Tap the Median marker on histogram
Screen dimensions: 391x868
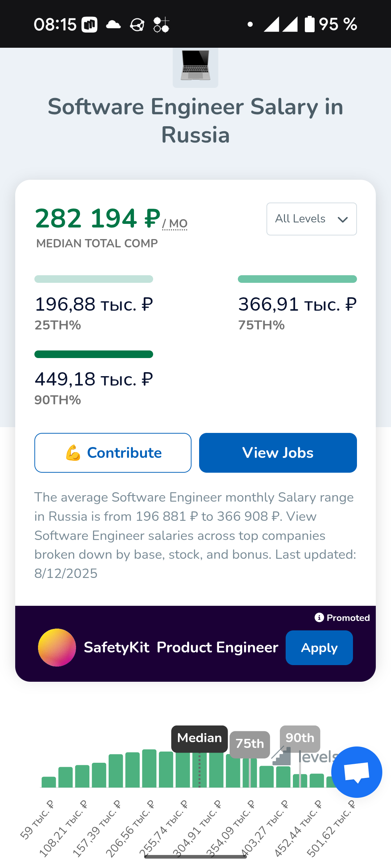[x=199, y=738]
